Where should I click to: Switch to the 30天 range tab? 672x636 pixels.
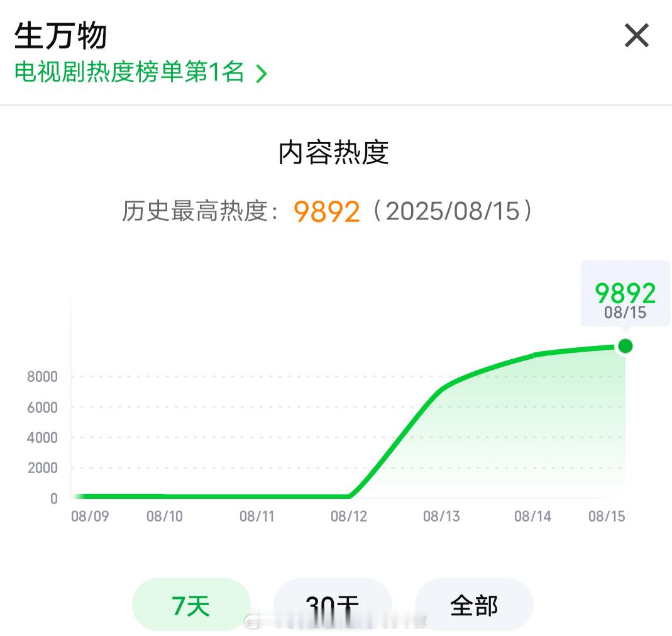coord(333,605)
